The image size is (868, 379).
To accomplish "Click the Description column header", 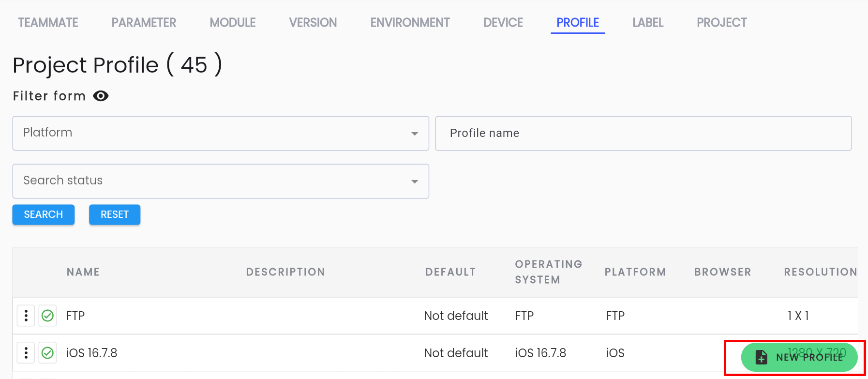I will pyautogui.click(x=285, y=272).
